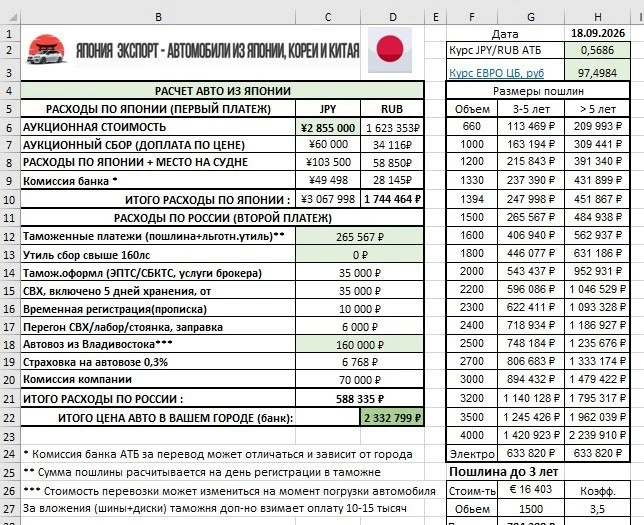This screenshot has height=525, width=644.
Task: Select the Электро row label cell
Action: [472, 454]
